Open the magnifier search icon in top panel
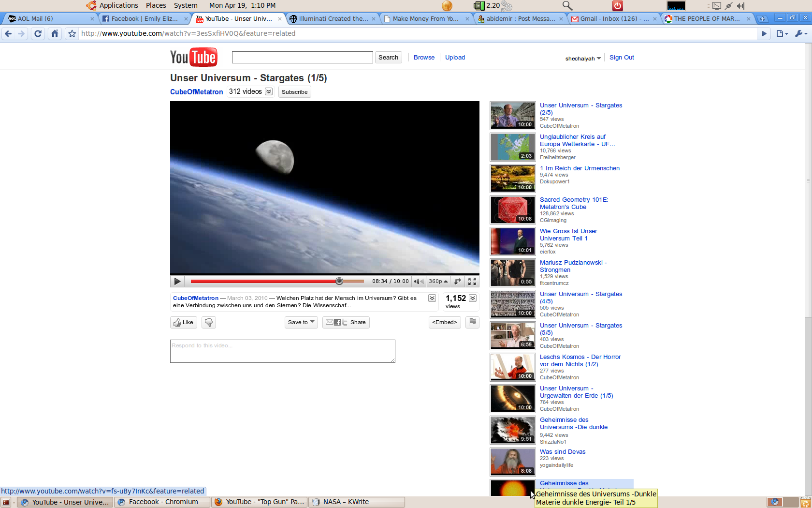This screenshot has height=508, width=812. coord(567,6)
